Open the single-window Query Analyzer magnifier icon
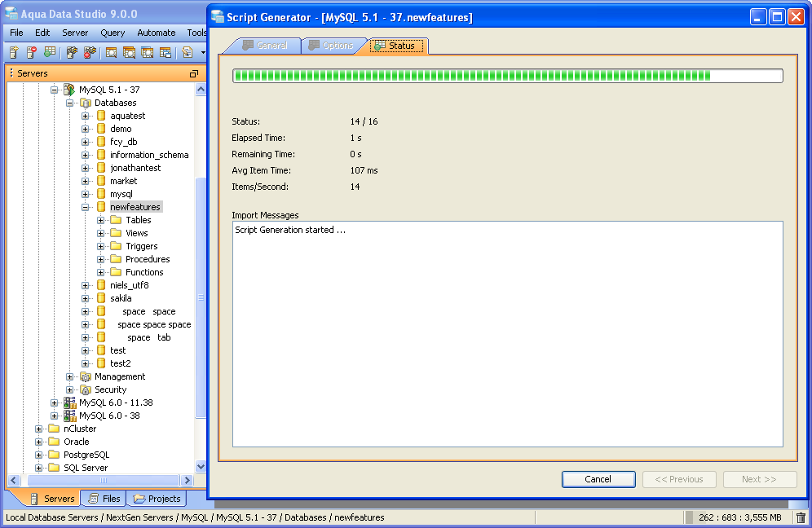Viewport: 812px width, 528px height. coord(112,52)
